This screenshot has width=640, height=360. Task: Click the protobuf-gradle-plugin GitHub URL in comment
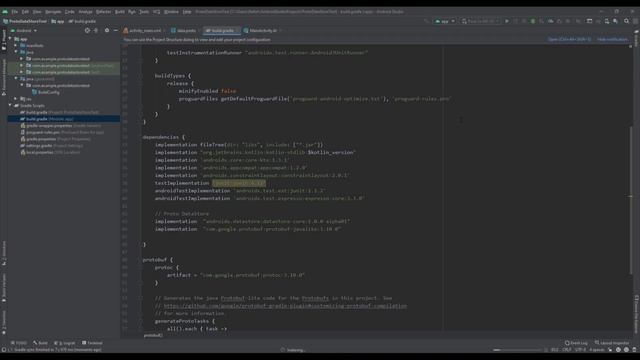[285, 306]
